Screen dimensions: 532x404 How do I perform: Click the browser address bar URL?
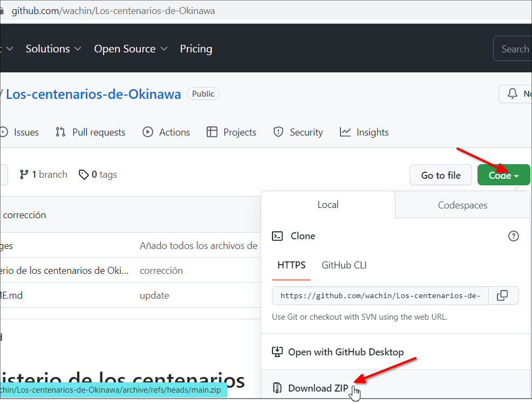pos(113,11)
